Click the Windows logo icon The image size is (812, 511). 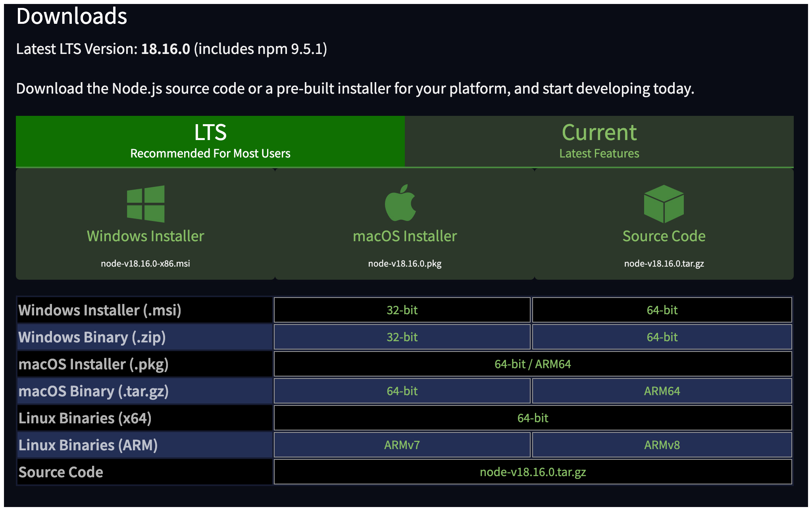[x=146, y=204]
